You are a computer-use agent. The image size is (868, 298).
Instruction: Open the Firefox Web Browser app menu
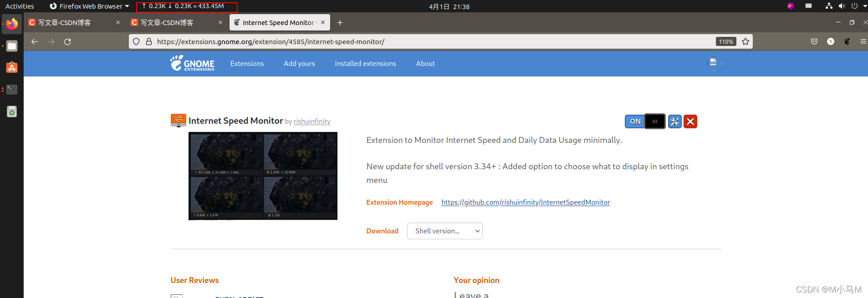(x=89, y=6)
